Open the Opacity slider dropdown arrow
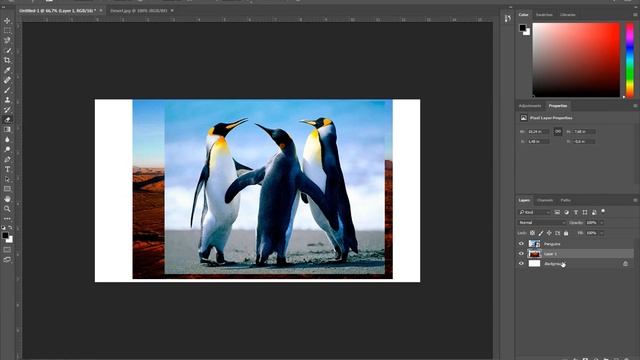The image size is (640, 360). click(602, 222)
